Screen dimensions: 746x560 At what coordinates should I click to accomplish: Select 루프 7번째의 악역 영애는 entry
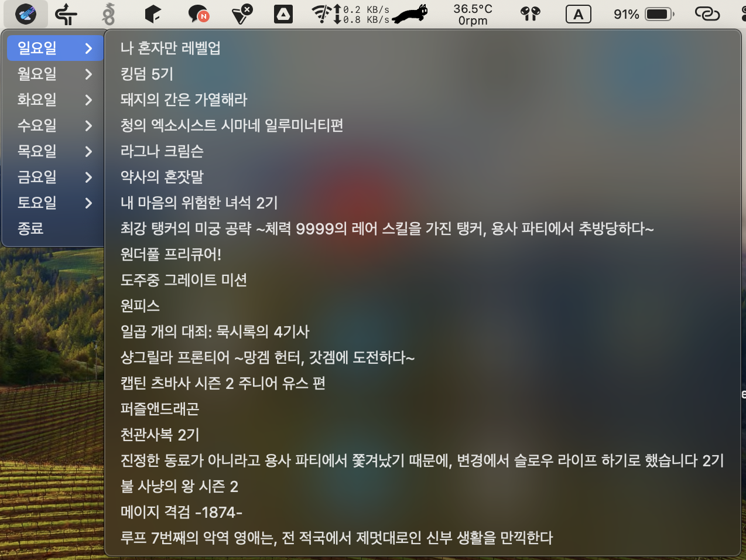coord(422,538)
